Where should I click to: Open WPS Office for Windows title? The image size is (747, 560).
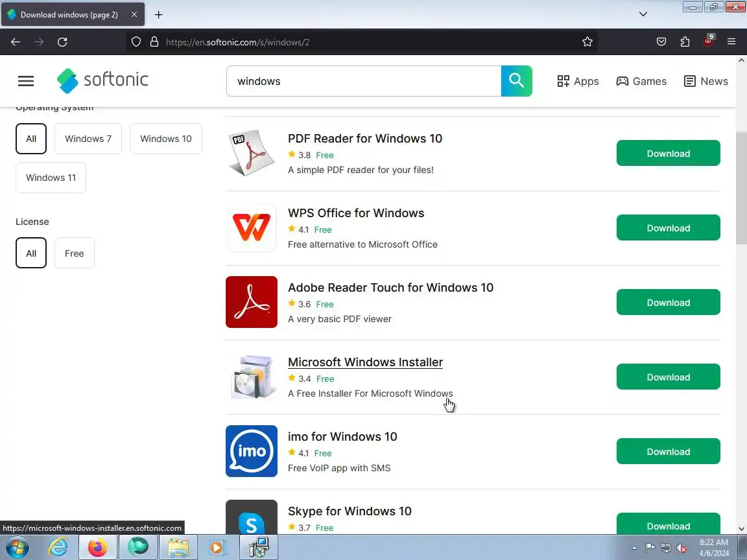(356, 213)
